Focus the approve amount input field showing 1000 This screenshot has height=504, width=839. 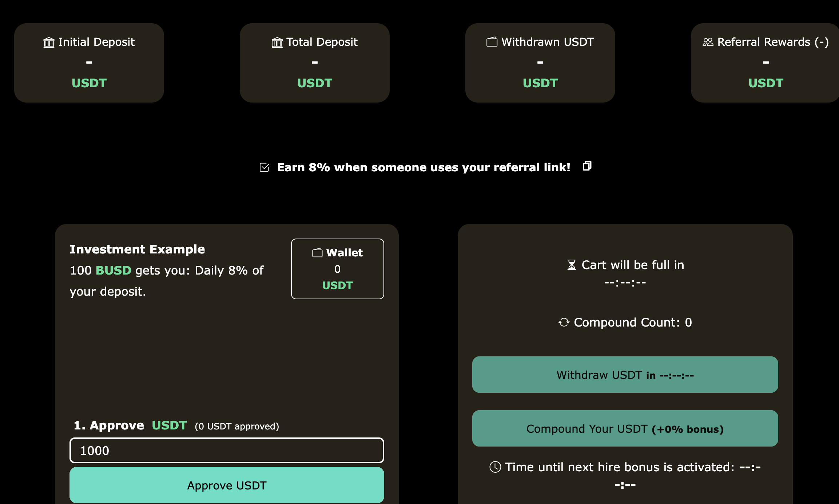(227, 450)
